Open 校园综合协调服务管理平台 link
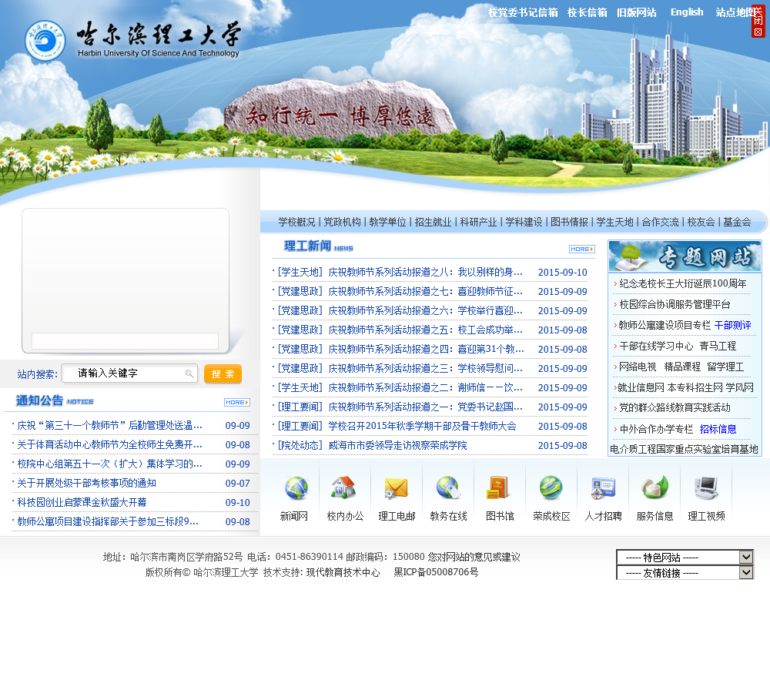The height and width of the screenshot is (700, 770). tap(675, 304)
